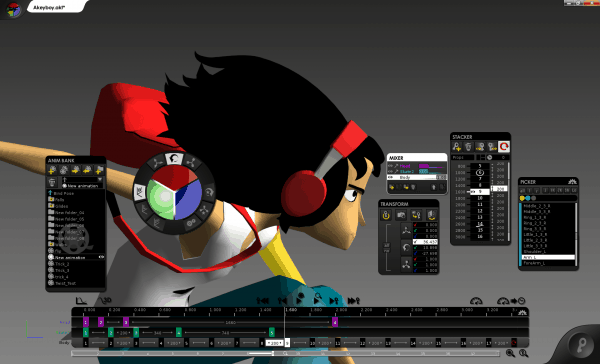This screenshot has height=364, width=600.
Task: Select key 6 in Stacker list
Action: coord(480,173)
